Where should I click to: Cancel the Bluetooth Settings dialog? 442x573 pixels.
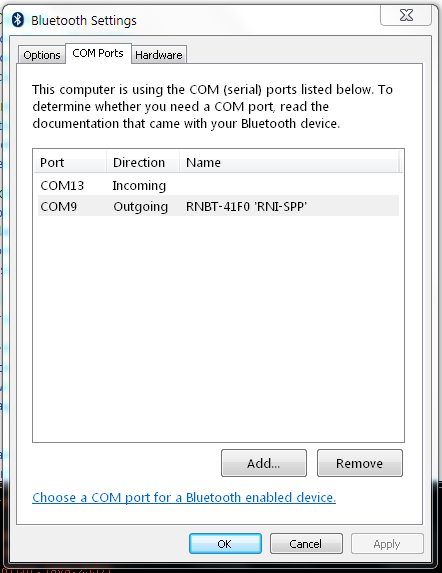pos(306,543)
